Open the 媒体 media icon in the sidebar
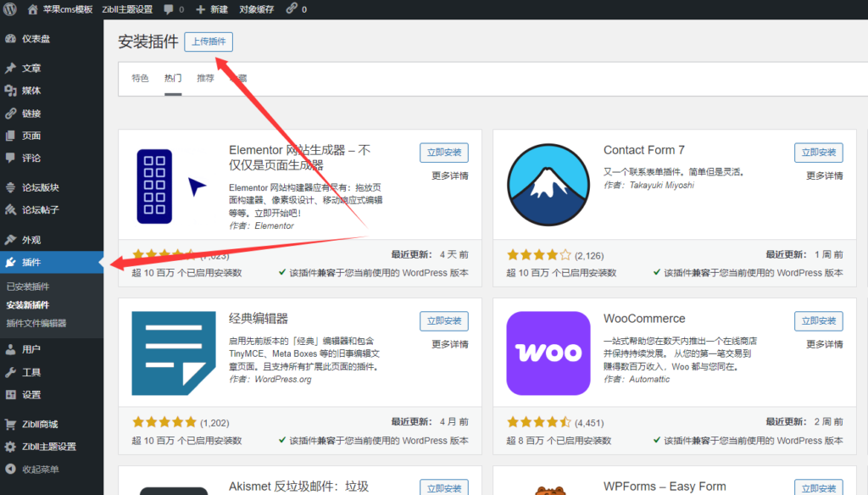 (10, 91)
